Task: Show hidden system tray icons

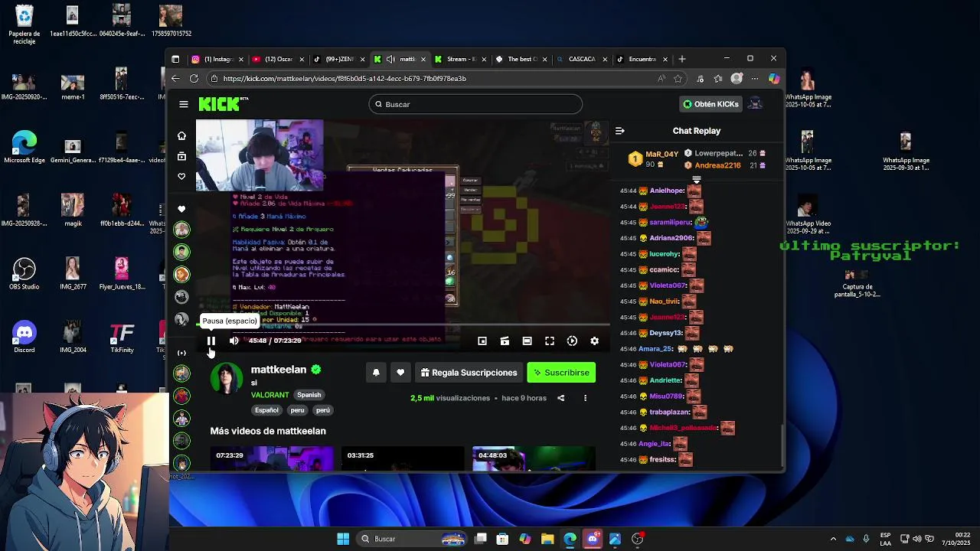Action: tap(833, 539)
